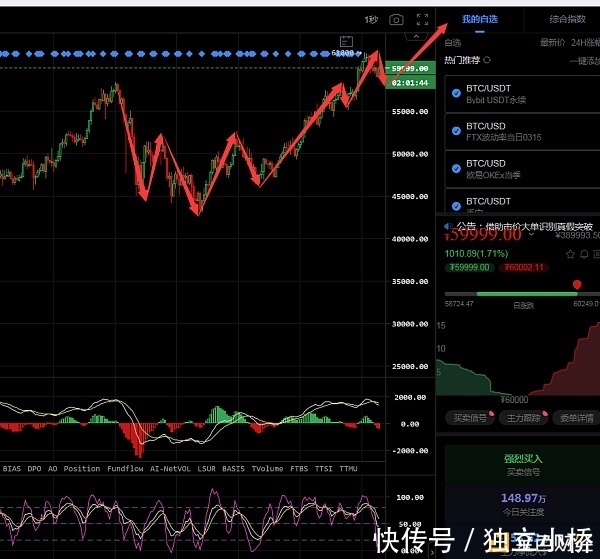Screen dimensions: 600x559
Task: Click the announcement text 公告
Action: (x=525, y=226)
